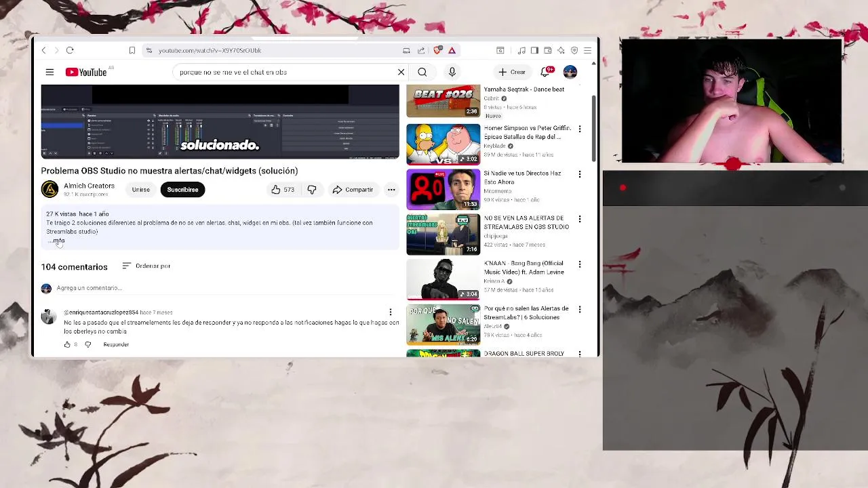Open options for 'NO SE VEN LAS ALERTAS'
Image resolution: width=868 pixels, height=488 pixels.
[580, 219]
